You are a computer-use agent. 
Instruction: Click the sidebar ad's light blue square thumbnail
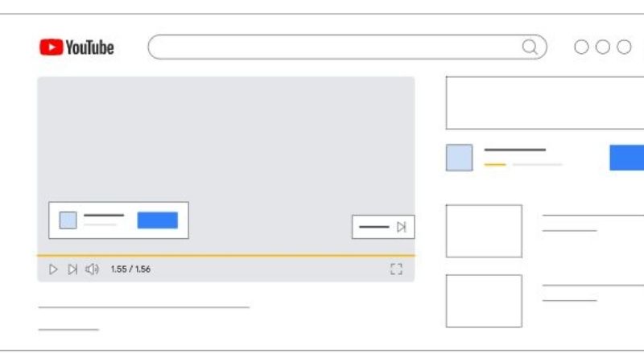coord(459,158)
